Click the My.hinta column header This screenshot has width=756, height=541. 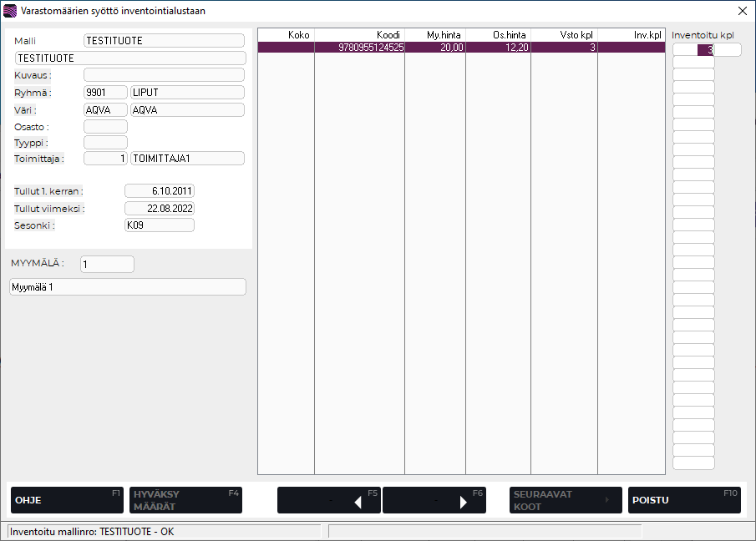point(434,34)
